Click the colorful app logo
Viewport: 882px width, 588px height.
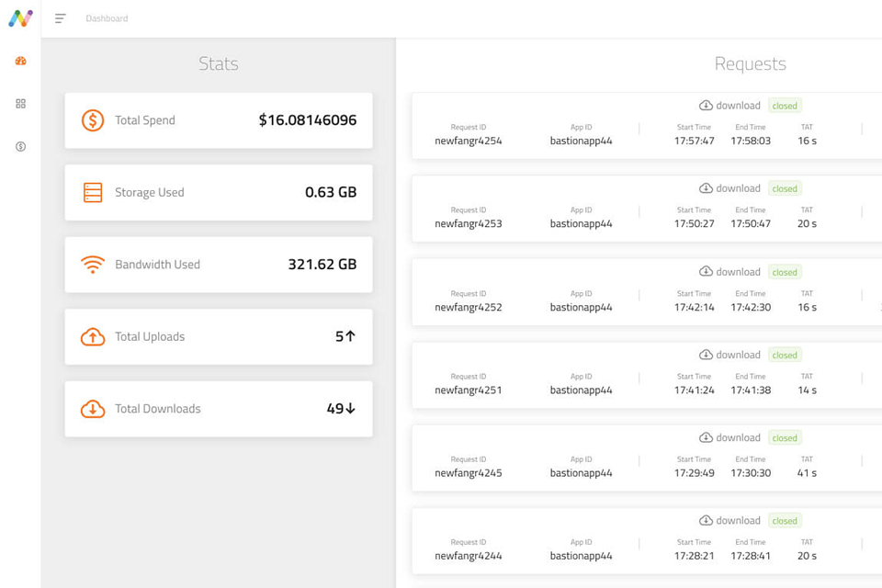tap(20, 18)
